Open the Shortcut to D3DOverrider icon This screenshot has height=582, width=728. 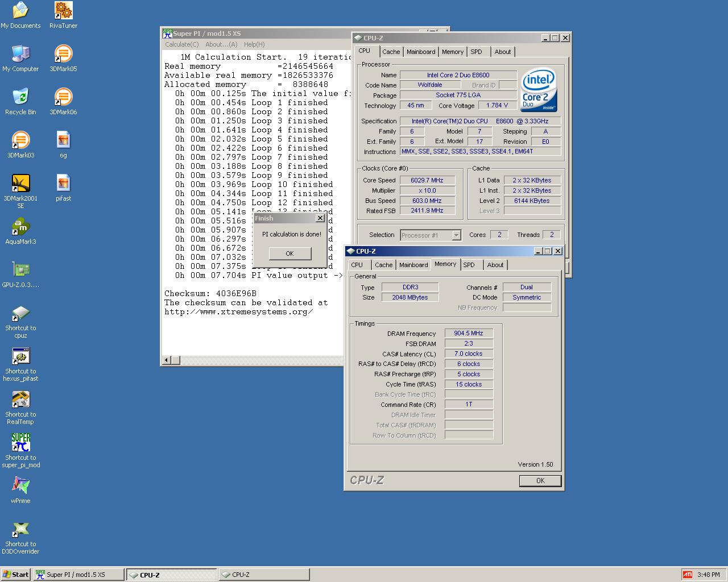(x=20, y=538)
